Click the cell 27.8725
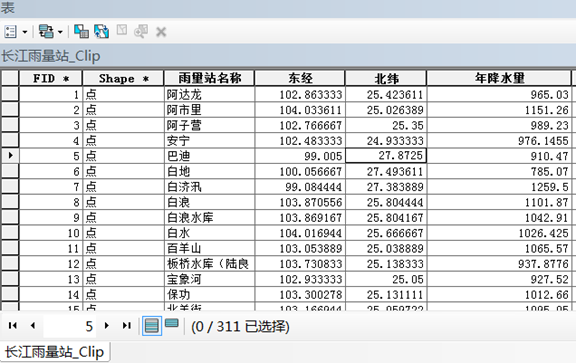576x363 pixels. pyautogui.click(x=386, y=155)
